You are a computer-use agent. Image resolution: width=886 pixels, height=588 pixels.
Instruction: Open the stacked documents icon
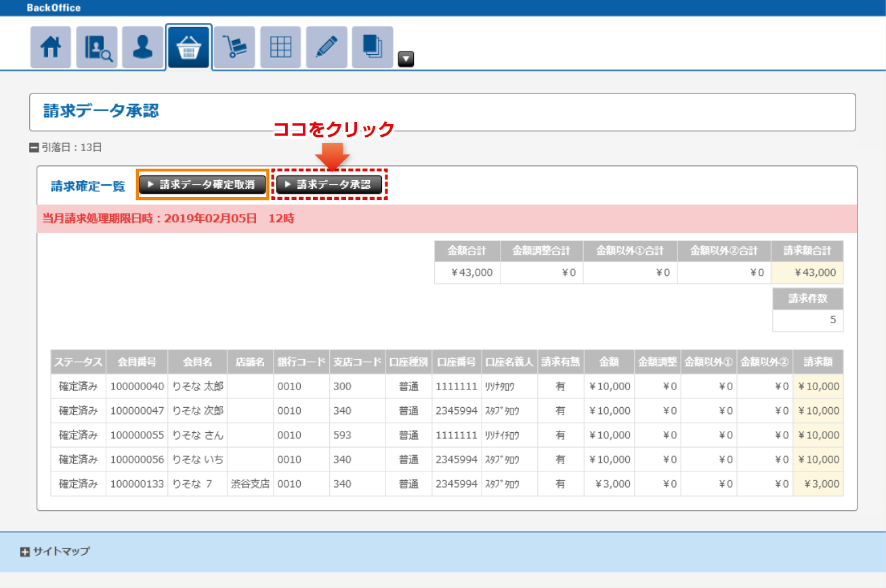[x=373, y=47]
